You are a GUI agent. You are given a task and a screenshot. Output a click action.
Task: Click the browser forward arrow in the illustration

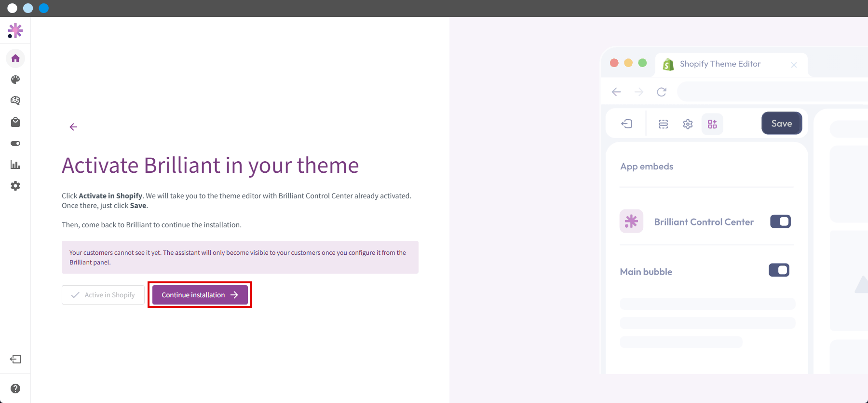click(639, 92)
